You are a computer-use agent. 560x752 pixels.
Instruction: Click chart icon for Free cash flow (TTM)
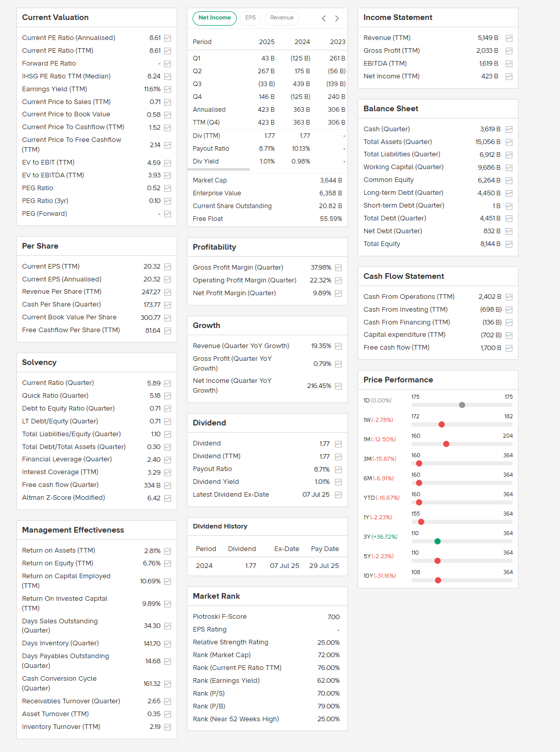coord(509,348)
